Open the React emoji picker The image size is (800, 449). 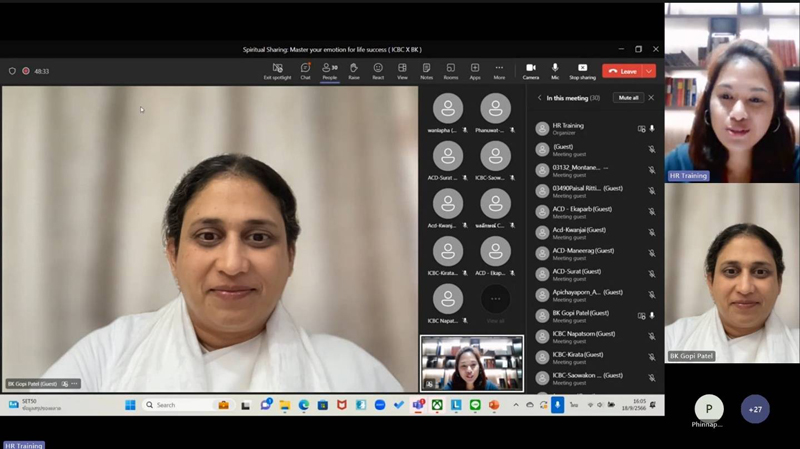[378, 70]
